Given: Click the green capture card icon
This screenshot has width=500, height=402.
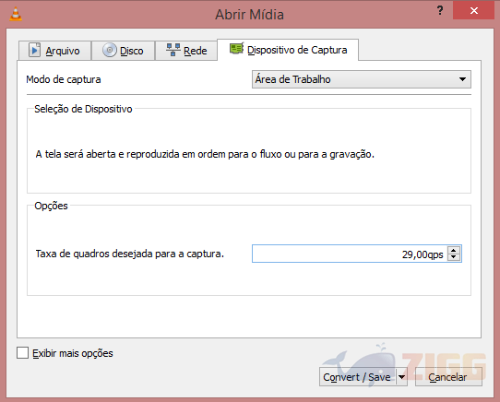Looking at the screenshot, I should pos(237,49).
